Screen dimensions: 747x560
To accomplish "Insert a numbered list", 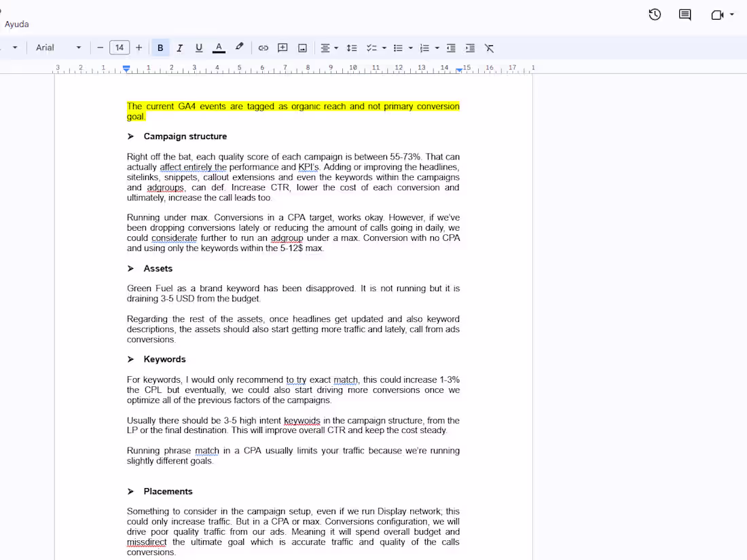I will point(424,48).
